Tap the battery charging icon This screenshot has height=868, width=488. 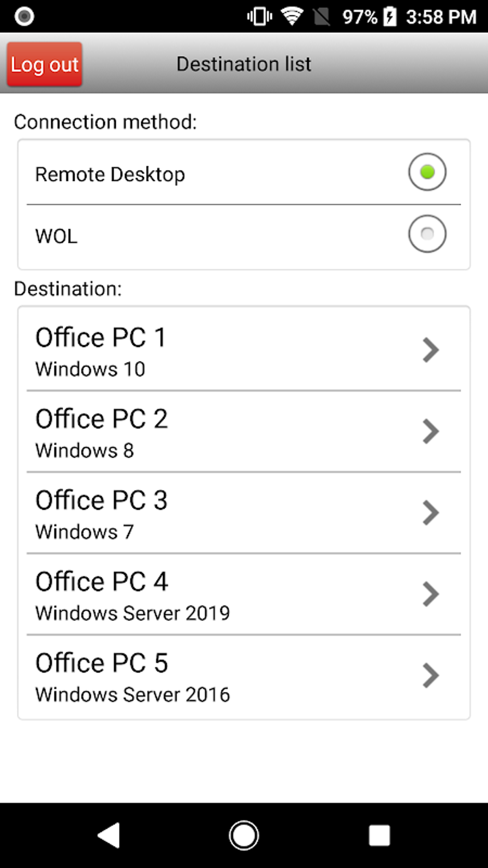point(390,17)
